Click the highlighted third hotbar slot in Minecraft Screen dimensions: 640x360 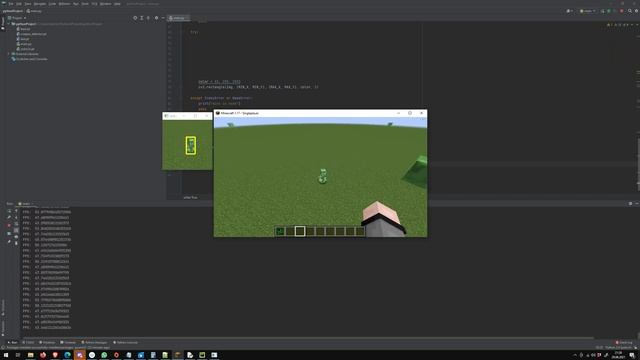[300, 231]
